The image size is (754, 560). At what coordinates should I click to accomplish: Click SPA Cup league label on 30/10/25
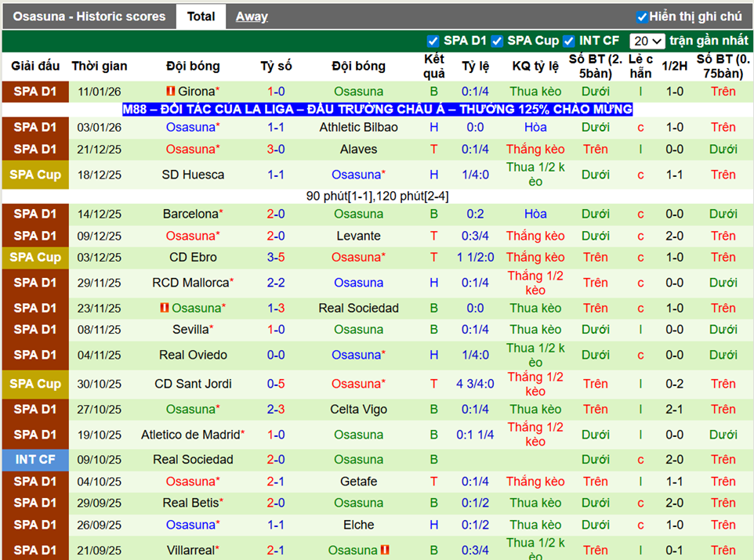click(x=35, y=384)
